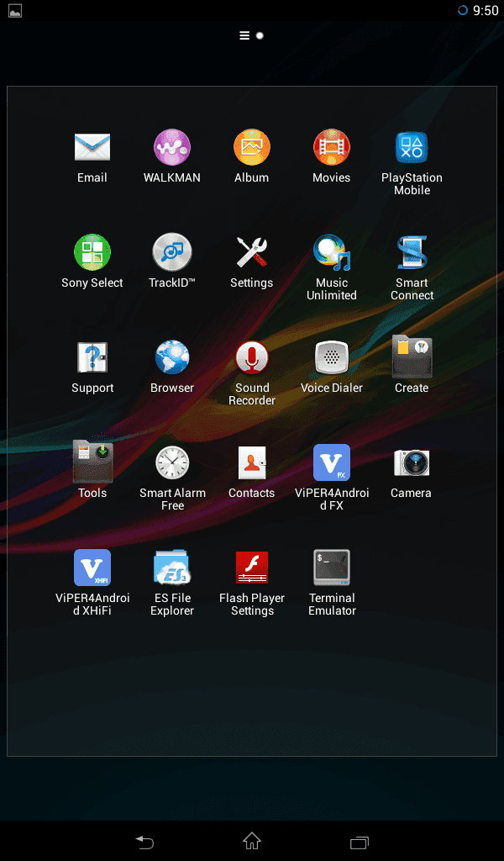Tap the clock showing 9:50

tap(486, 11)
